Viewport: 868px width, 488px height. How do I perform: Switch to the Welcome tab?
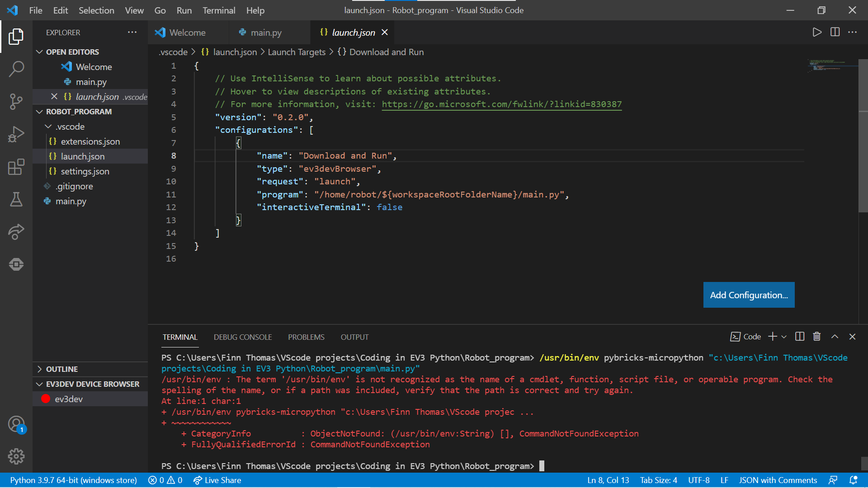click(188, 32)
